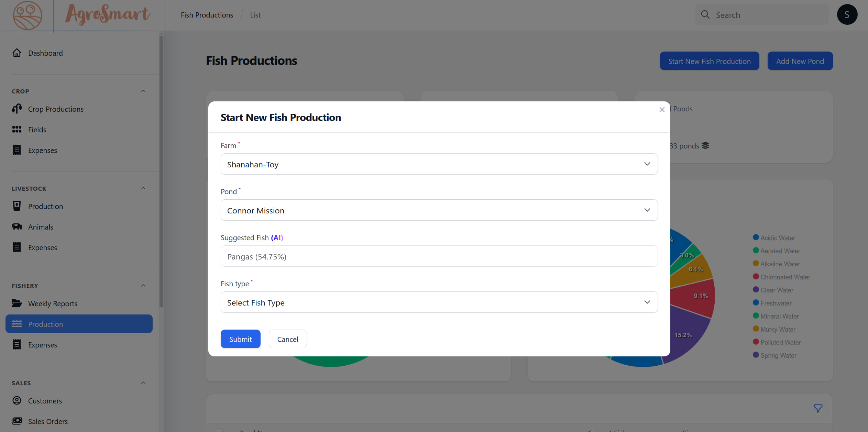Click the Customers person icon
Screen dimensions: 868x432
tap(17, 401)
